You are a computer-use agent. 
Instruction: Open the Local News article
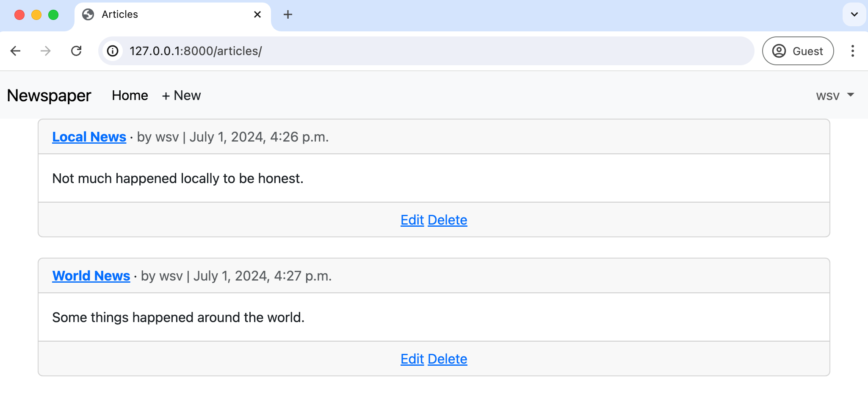pos(89,136)
